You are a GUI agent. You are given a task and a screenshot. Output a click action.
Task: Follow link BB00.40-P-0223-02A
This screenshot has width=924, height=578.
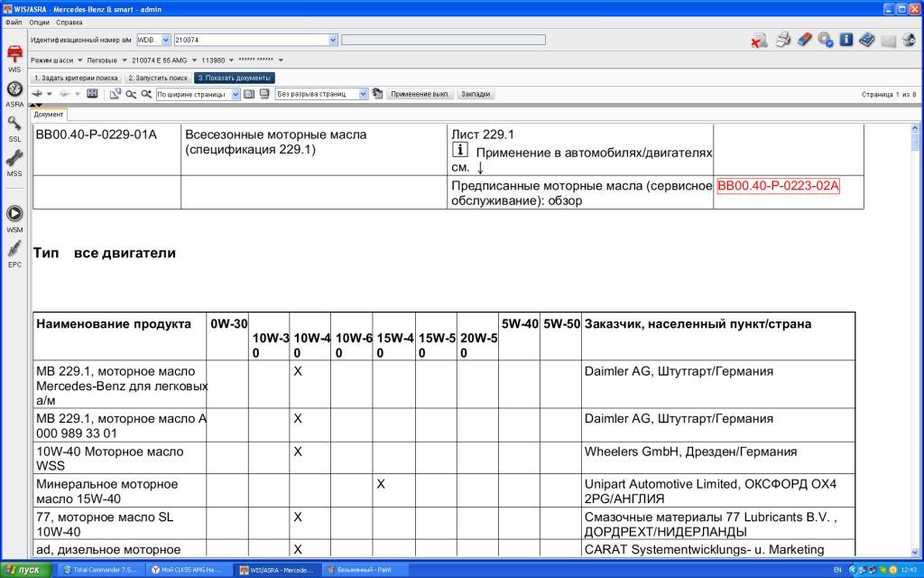click(x=778, y=186)
